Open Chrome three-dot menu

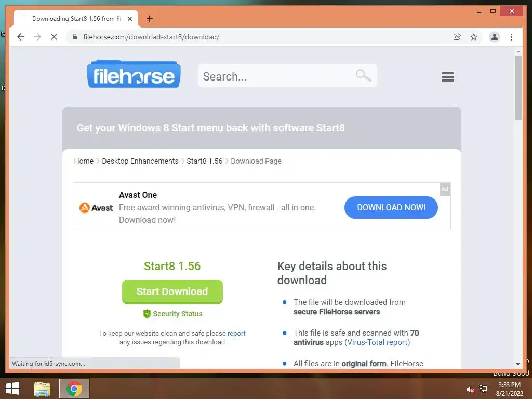click(511, 37)
